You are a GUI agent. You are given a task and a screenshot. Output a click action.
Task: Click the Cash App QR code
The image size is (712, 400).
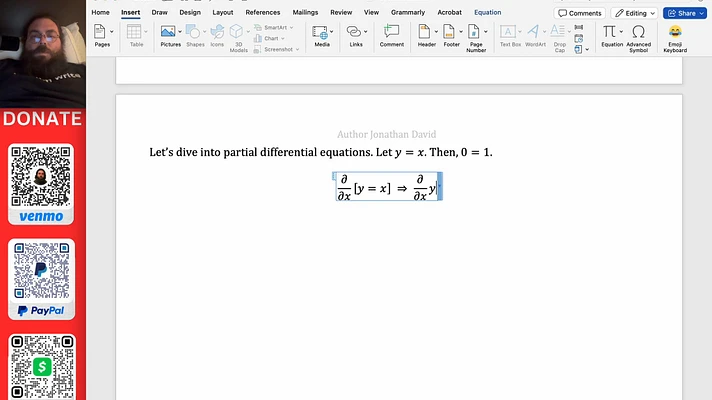(42, 367)
